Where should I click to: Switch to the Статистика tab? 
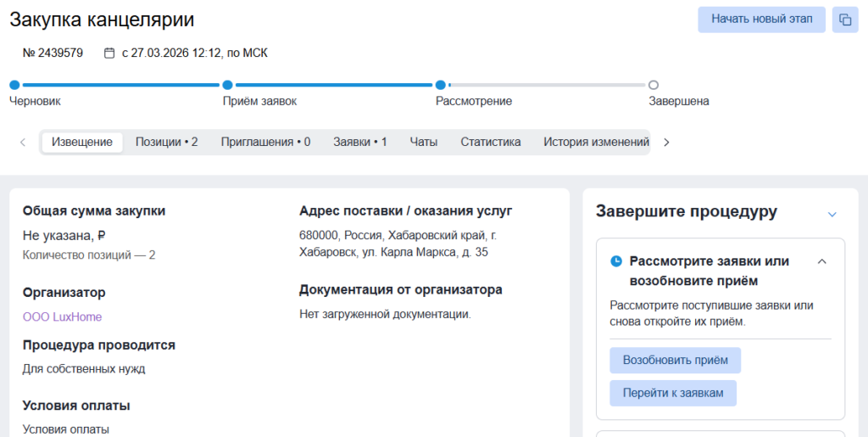pyautogui.click(x=491, y=142)
